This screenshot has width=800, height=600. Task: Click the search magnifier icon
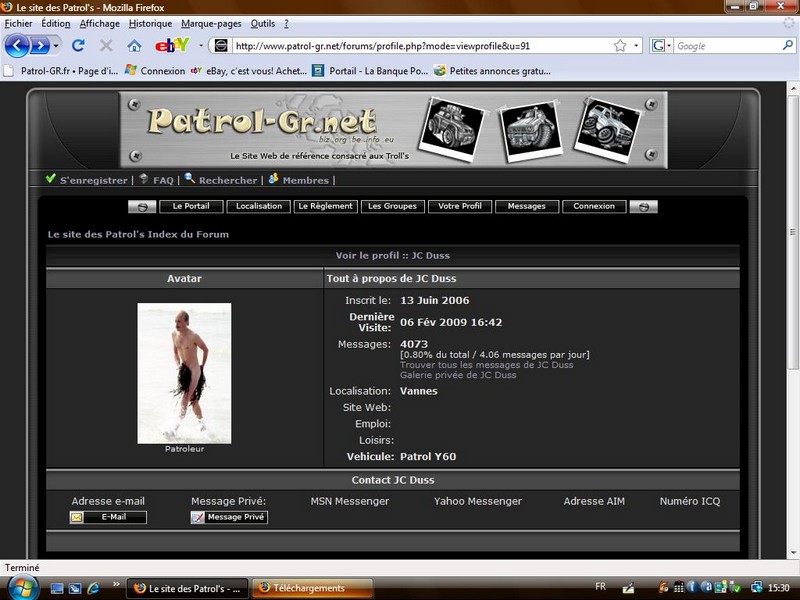pos(788,45)
